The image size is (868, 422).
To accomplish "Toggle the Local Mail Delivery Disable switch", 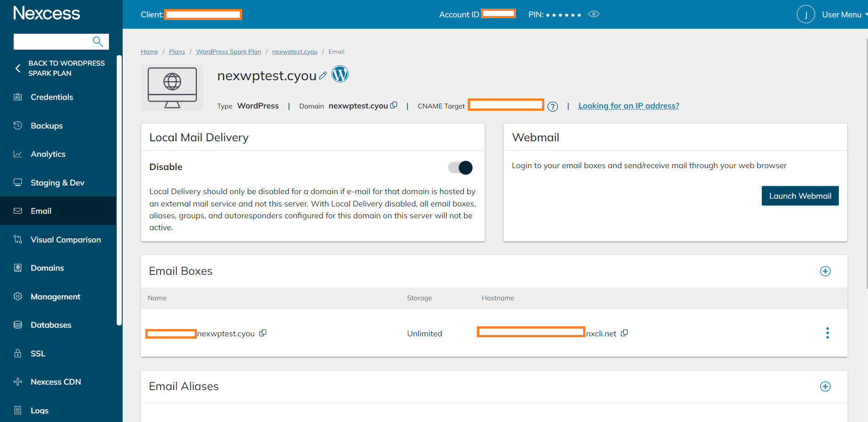I will 460,168.
